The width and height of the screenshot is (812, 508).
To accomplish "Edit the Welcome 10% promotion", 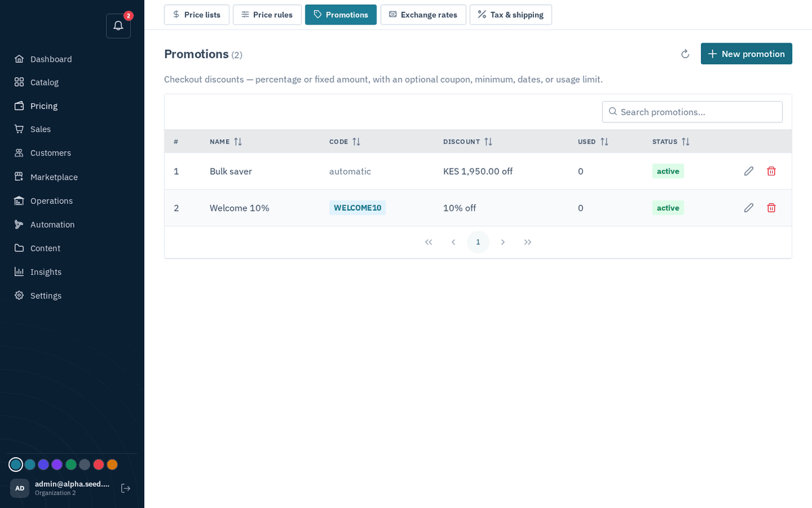I will 748,208.
